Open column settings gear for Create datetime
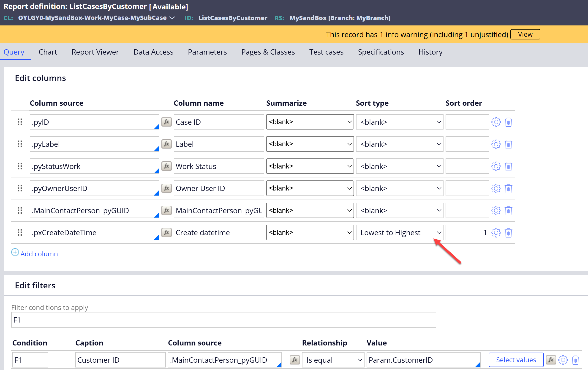Screen dimensions: 588x370 click(496, 232)
